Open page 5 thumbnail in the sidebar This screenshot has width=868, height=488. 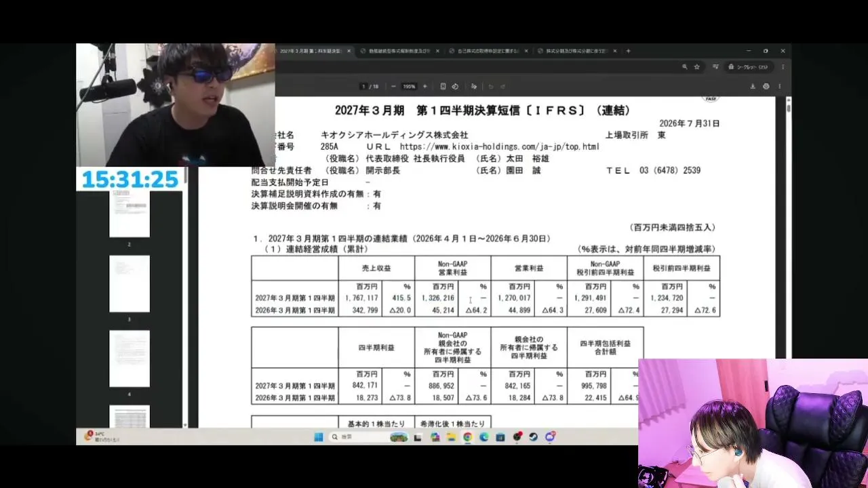(x=130, y=417)
